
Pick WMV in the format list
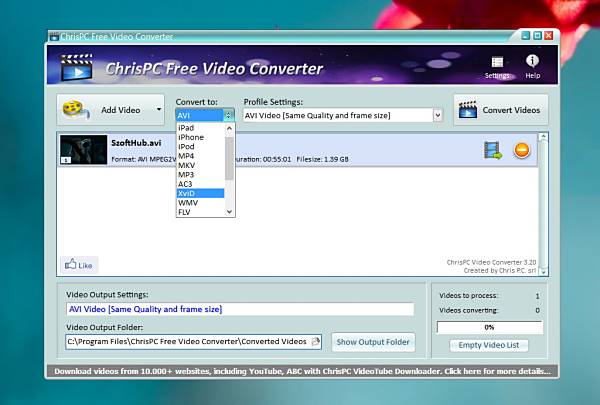coord(200,203)
